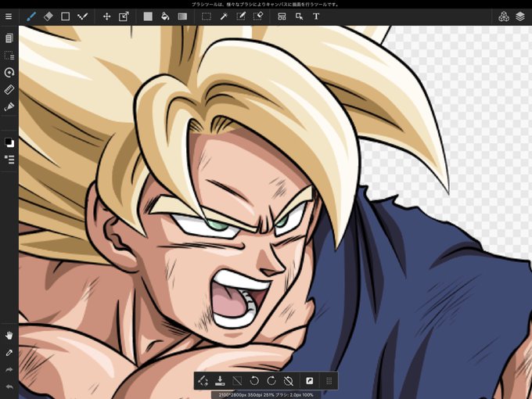Rotate canvas counterclockwise from shortcut bar
The height and width of the screenshot is (399, 532).
[254, 381]
